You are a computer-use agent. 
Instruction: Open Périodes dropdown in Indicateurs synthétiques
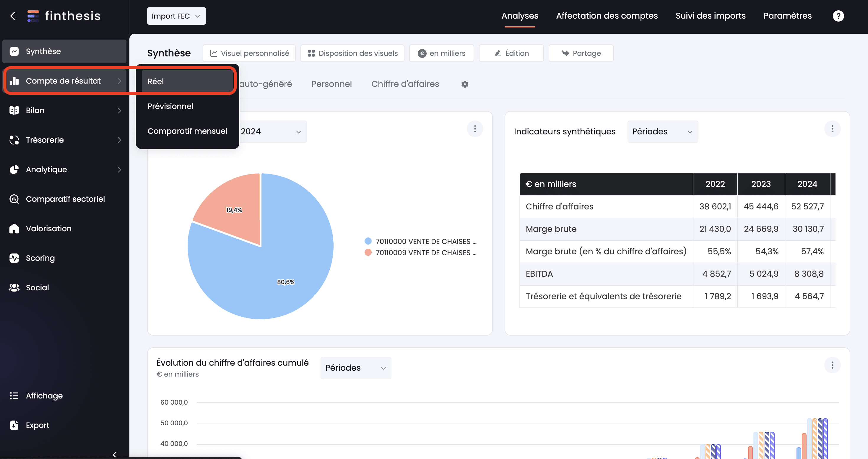click(662, 132)
